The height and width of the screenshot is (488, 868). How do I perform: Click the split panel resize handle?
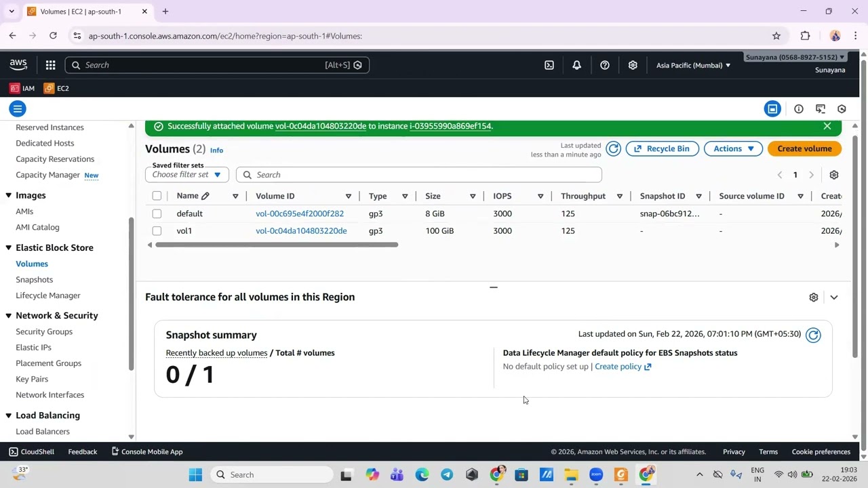pos(493,287)
